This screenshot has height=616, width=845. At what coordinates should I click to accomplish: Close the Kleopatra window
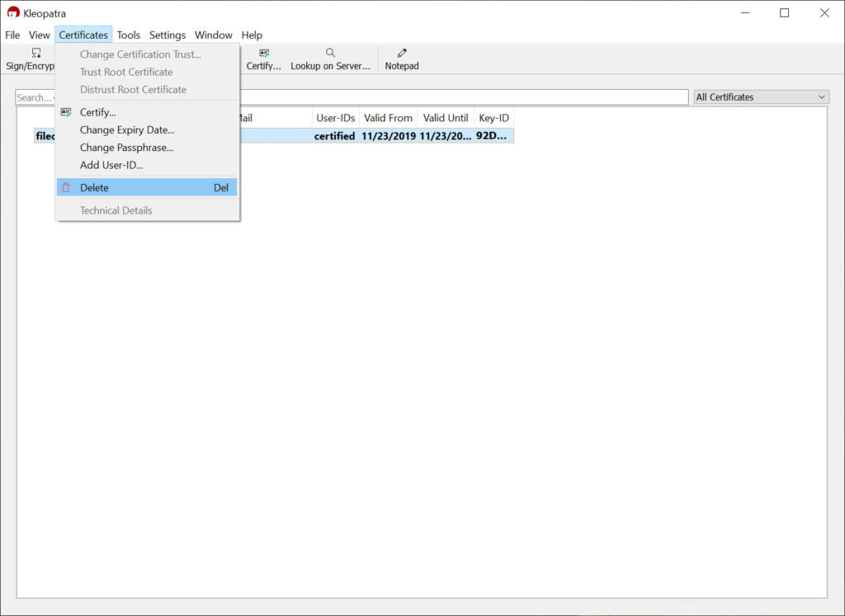click(824, 13)
